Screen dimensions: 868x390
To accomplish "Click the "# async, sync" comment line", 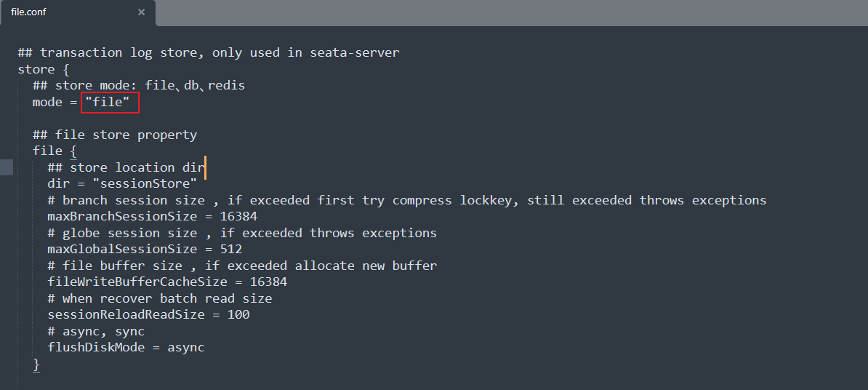I will pyautogui.click(x=96, y=332).
